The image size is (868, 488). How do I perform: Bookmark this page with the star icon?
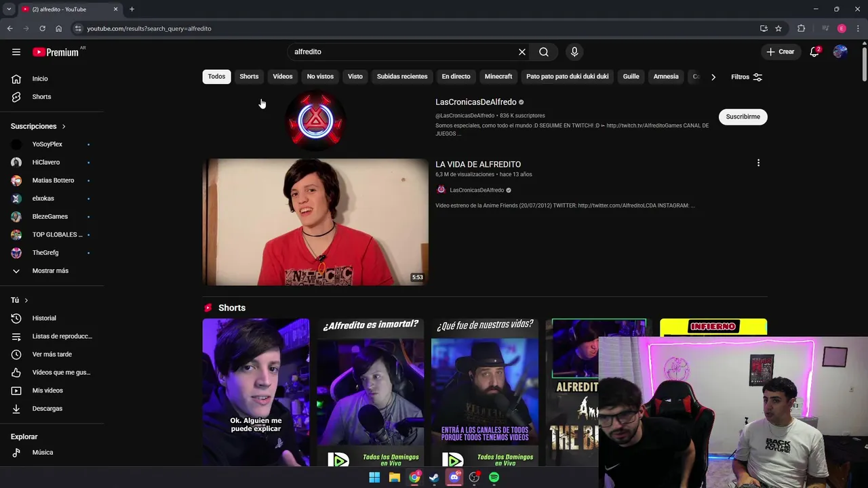pyautogui.click(x=778, y=28)
